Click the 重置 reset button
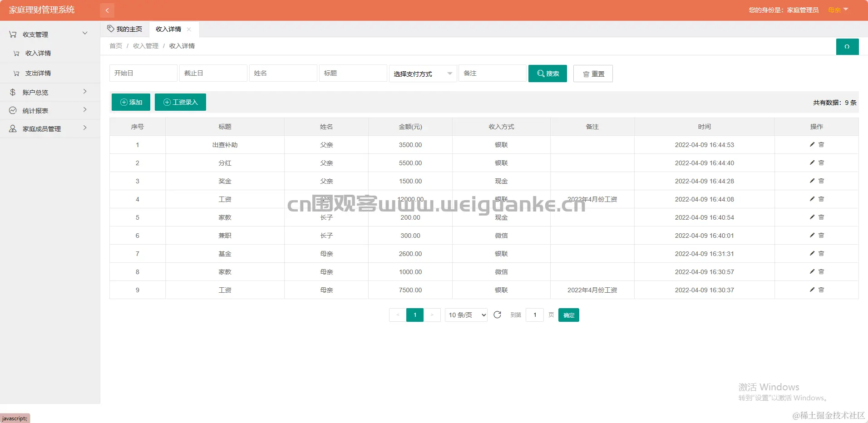 click(x=593, y=74)
